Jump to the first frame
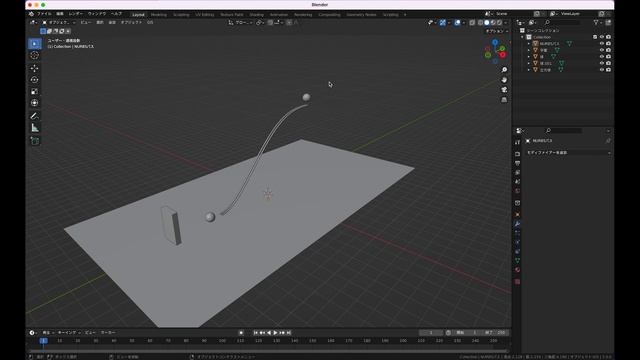Screen dimensions: 640x360 tap(256, 333)
